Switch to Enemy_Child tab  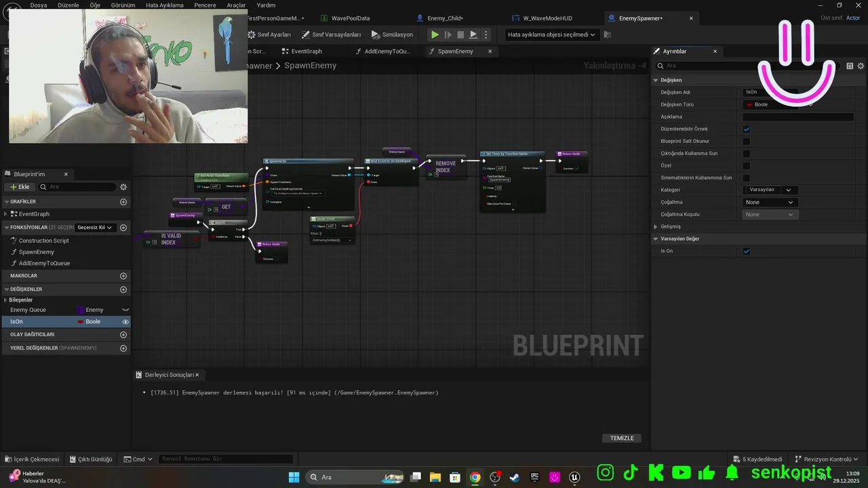pos(445,18)
